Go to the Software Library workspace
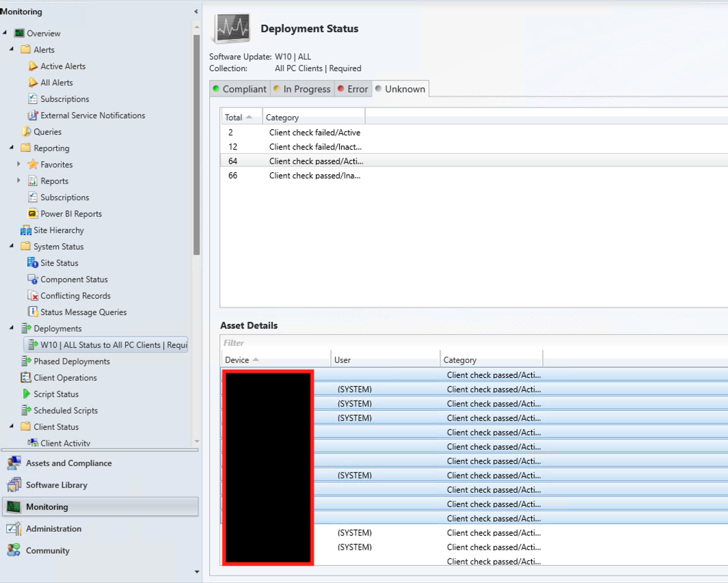 tap(56, 485)
